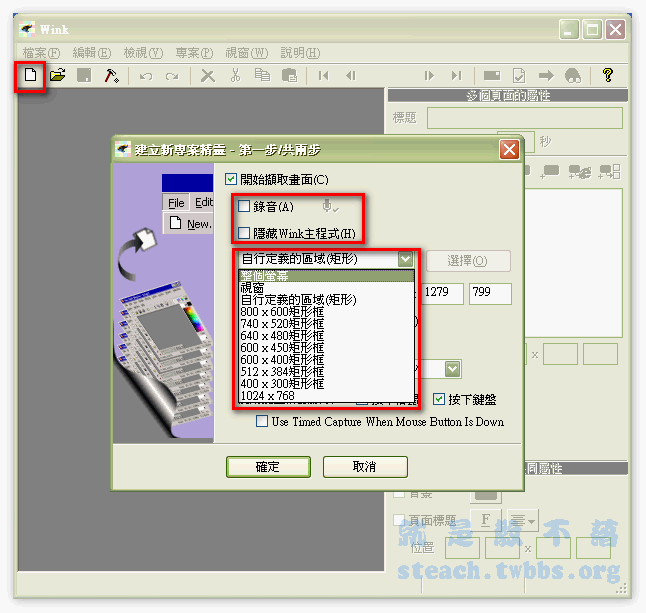Click the Save disk toolbar icon
Screen dimensions: 646x613
click(x=85, y=76)
